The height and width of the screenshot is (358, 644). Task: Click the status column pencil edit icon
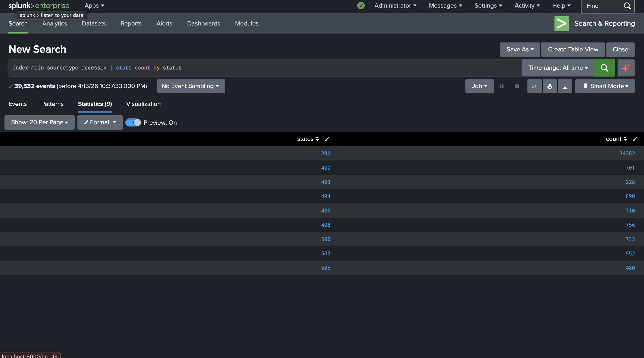[327, 139]
